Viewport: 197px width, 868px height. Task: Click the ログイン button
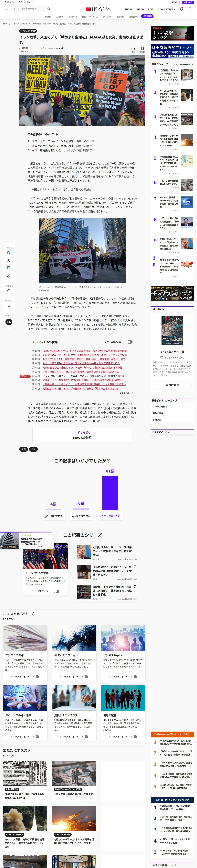point(174,2)
